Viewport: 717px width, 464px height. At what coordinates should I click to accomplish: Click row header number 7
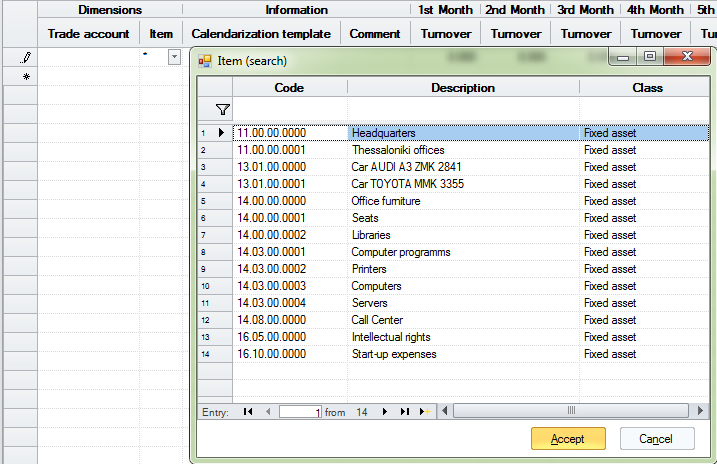click(214, 235)
